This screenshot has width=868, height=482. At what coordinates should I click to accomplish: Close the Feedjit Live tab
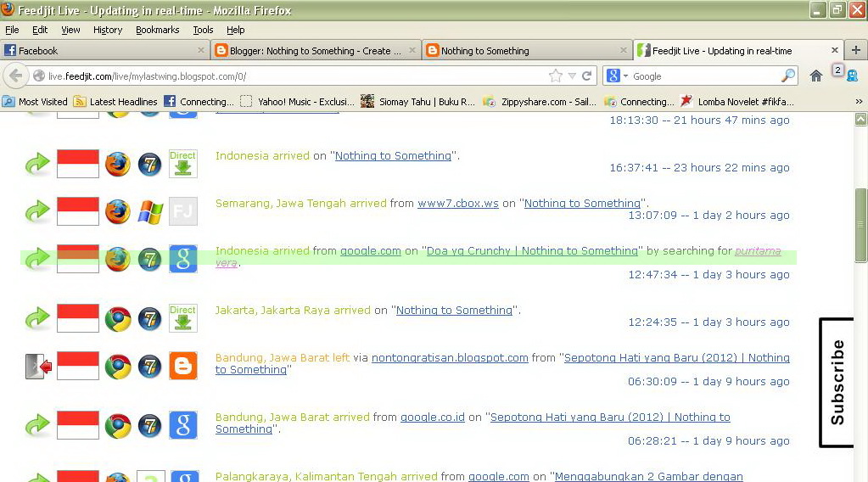[x=835, y=50]
